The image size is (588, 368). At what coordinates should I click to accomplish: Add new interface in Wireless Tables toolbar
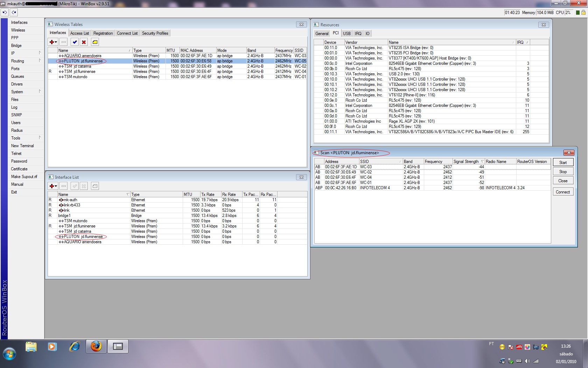point(53,42)
